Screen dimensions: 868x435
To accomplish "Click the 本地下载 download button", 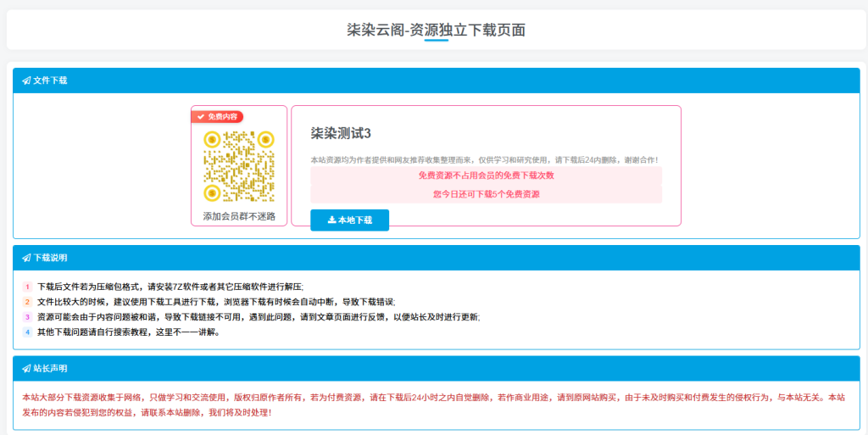I will [349, 220].
